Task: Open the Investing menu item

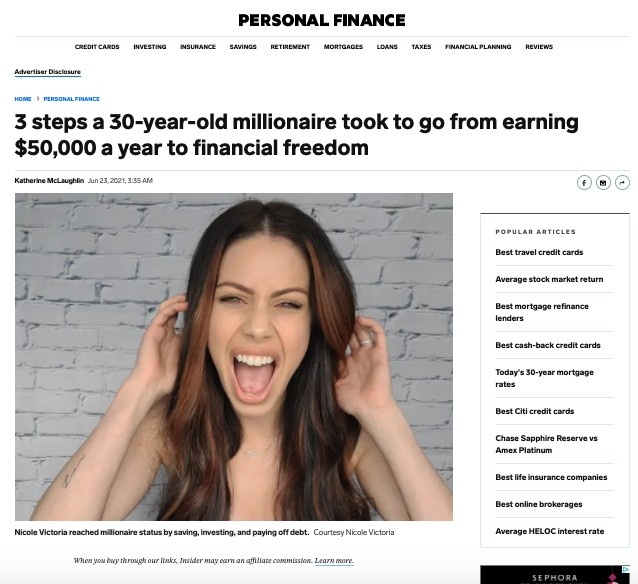Action: coord(150,47)
